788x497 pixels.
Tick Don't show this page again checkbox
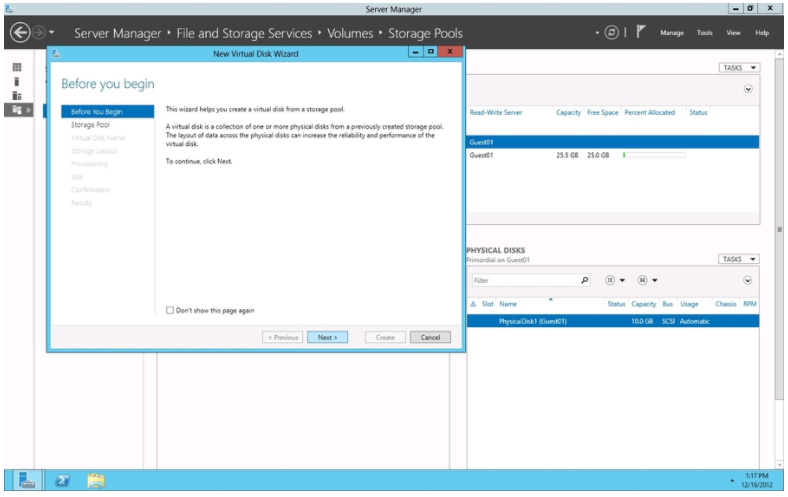pyautogui.click(x=170, y=310)
